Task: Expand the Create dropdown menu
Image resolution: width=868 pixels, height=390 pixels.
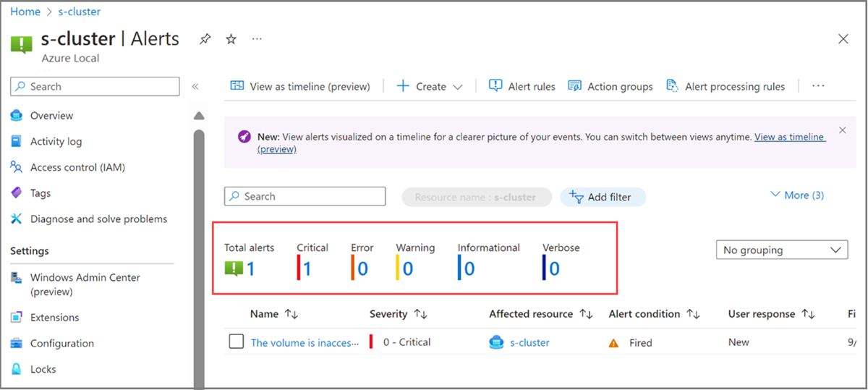Action: (x=430, y=86)
